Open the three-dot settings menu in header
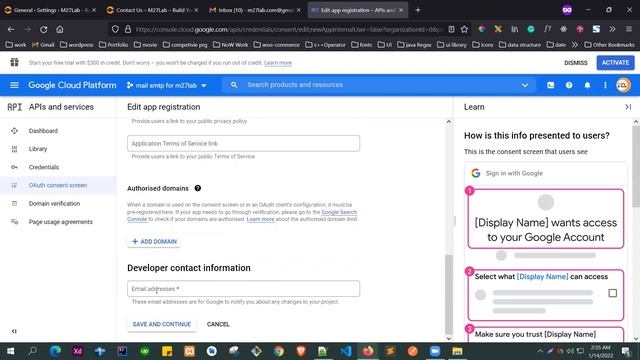 (605, 85)
